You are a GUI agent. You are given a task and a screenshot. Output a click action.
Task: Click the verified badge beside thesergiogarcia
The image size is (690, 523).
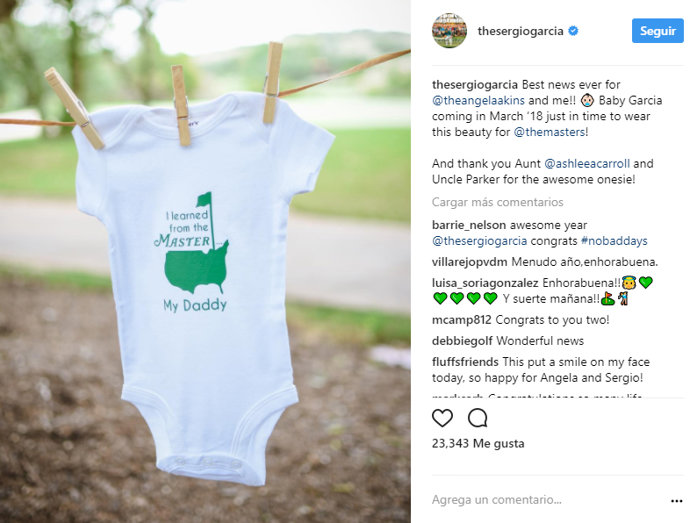573,31
